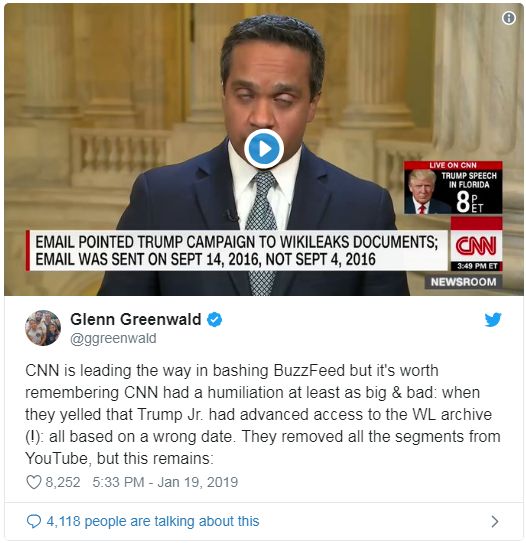
Task: Click the 8,252 likes count
Action: (63, 482)
